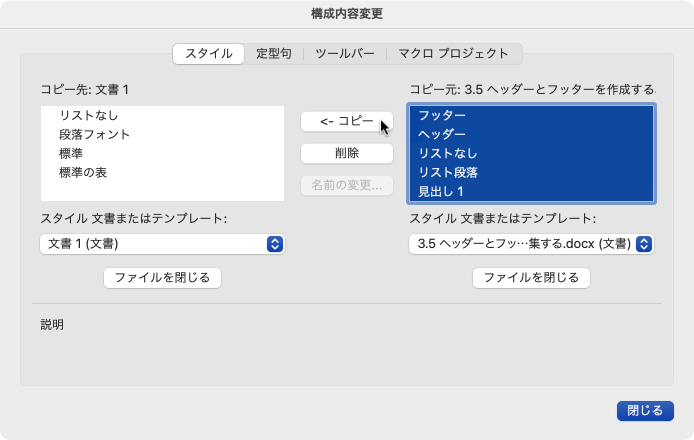Select 見出し 1 in the right list
This screenshot has height=440, width=694.
[x=442, y=191]
